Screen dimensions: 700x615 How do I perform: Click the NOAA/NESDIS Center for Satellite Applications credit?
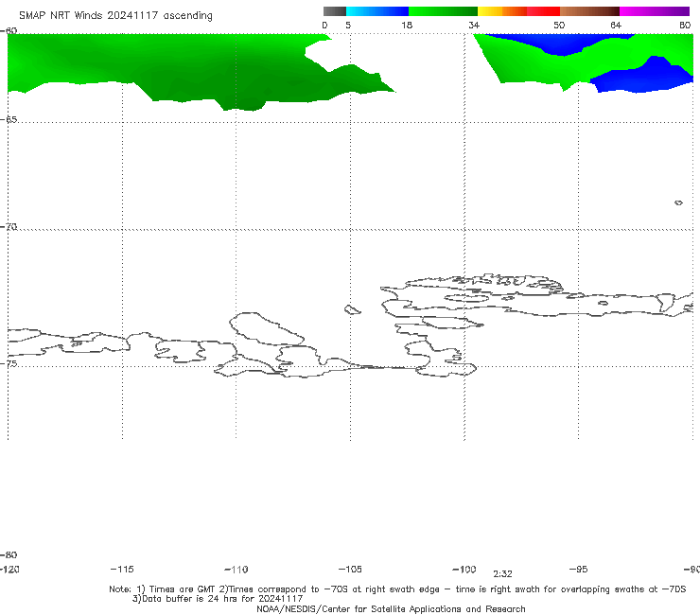tap(391, 609)
